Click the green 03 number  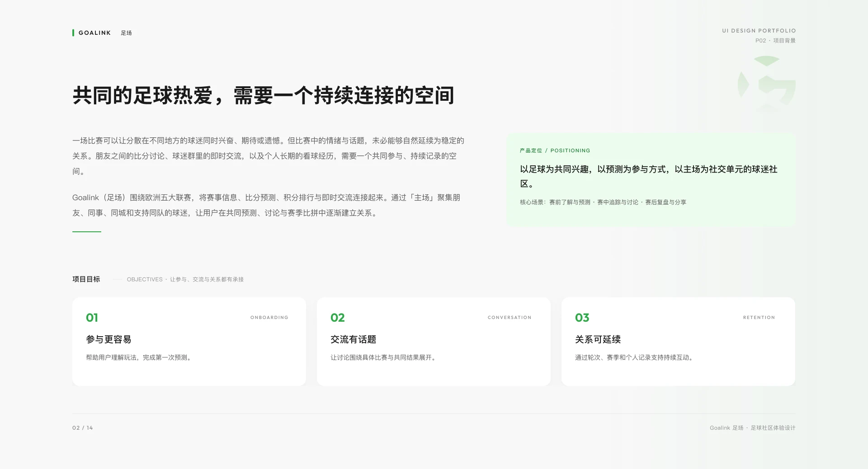pyautogui.click(x=582, y=318)
